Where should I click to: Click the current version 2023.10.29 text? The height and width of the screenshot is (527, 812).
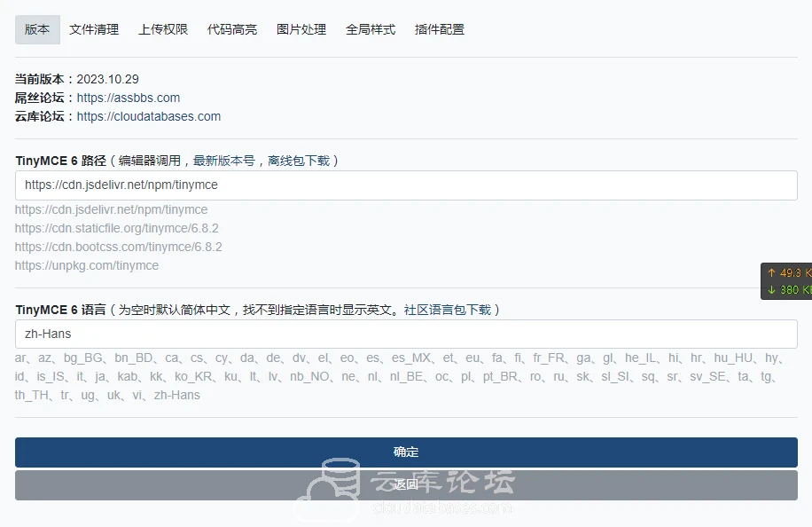point(108,79)
